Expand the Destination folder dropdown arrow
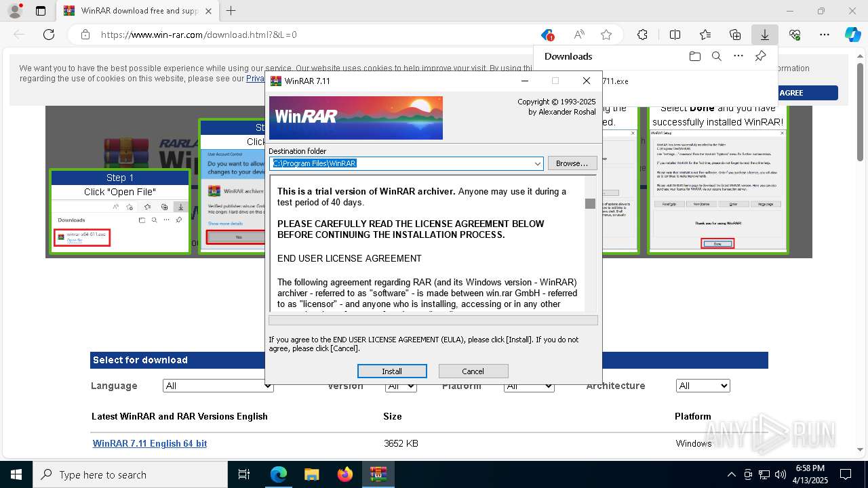This screenshot has width=868, height=488. [538, 163]
